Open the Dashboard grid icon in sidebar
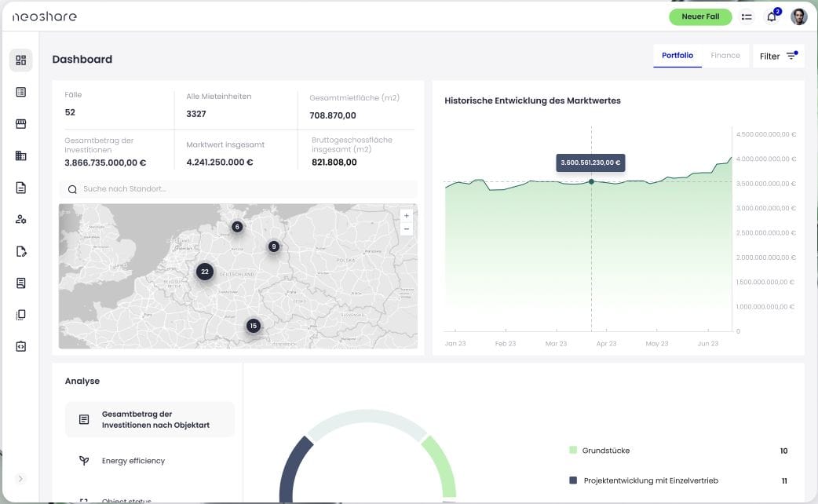Image resolution: width=818 pixels, height=504 pixels. (21, 60)
